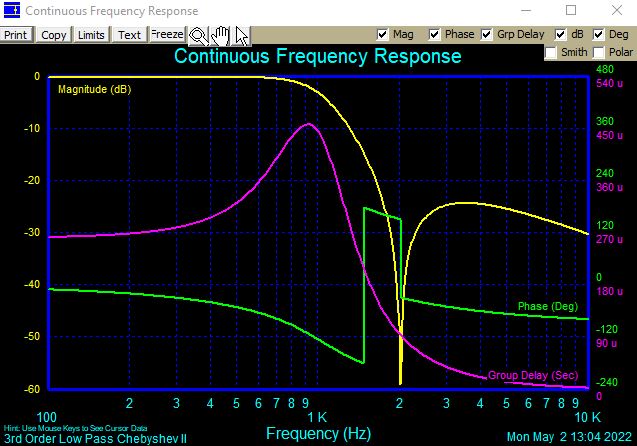The height and width of the screenshot is (446, 637).
Task: Click the 480 phase axis value
Action: click(x=605, y=69)
